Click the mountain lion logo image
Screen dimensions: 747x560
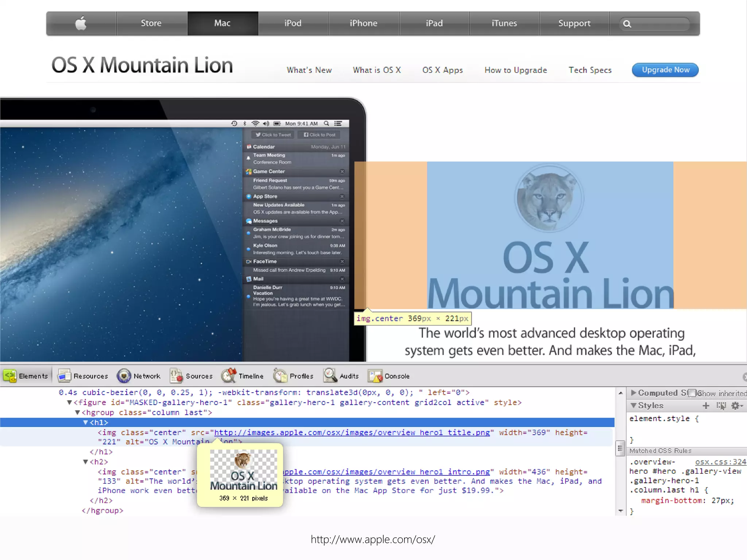[x=549, y=198]
